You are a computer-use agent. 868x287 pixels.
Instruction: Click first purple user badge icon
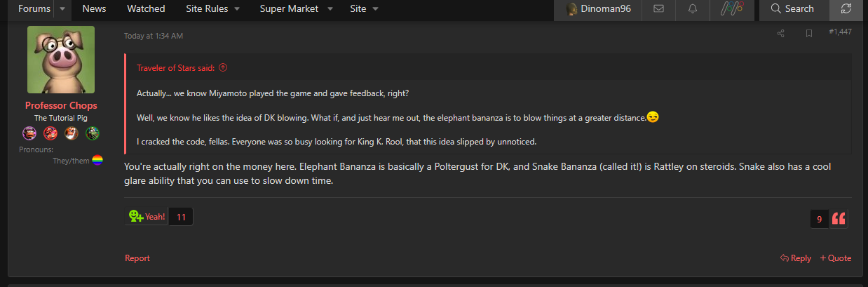(29, 133)
